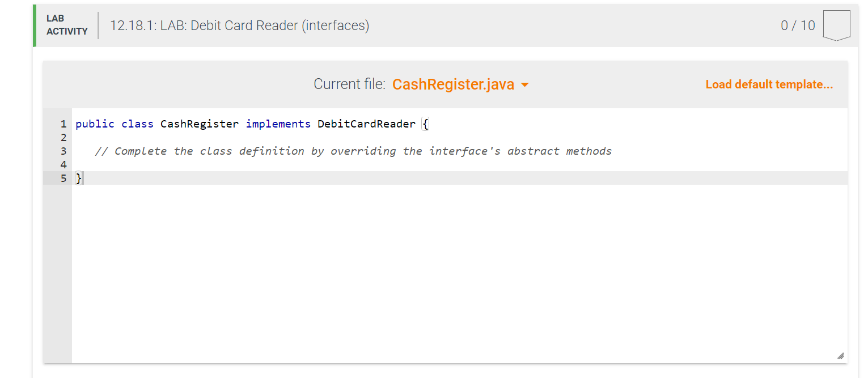Image resolution: width=868 pixels, height=378 pixels.
Task: Select the dropdown caret next to CashRegister.java
Action: (x=524, y=84)
